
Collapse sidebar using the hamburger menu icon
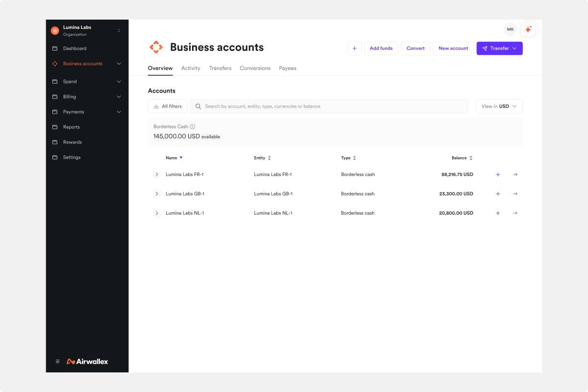point(57,362)
